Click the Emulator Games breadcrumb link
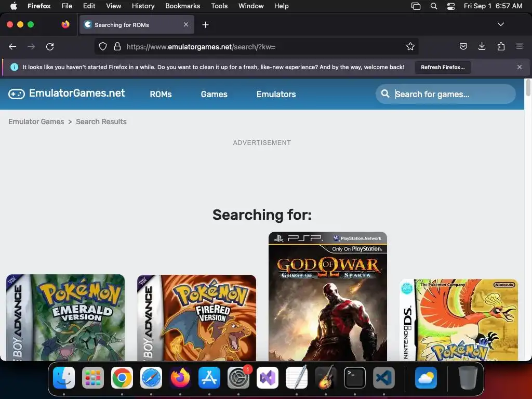 tap(36, 122)
